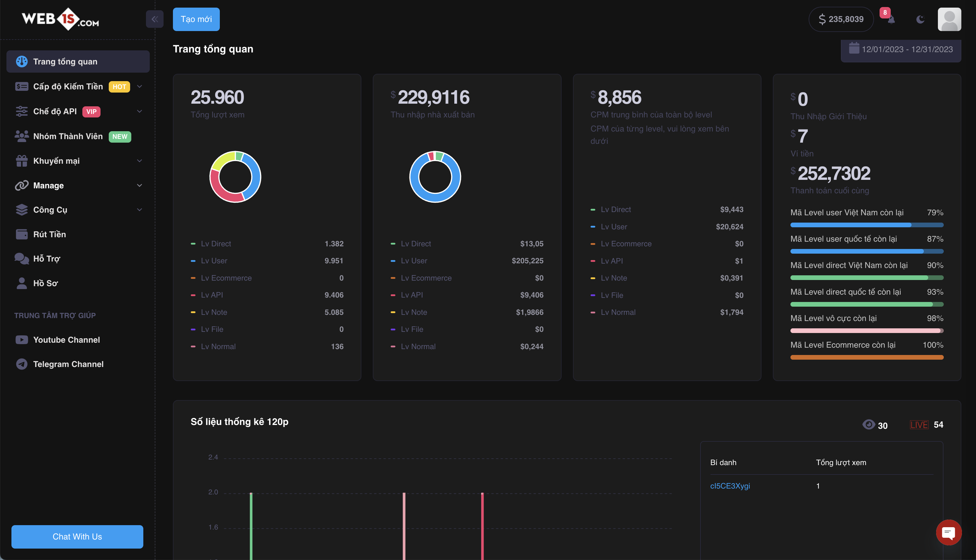Click the Công Cụ layers icon
This screenshot has height=560, width=976.
[x=22, y=210]
